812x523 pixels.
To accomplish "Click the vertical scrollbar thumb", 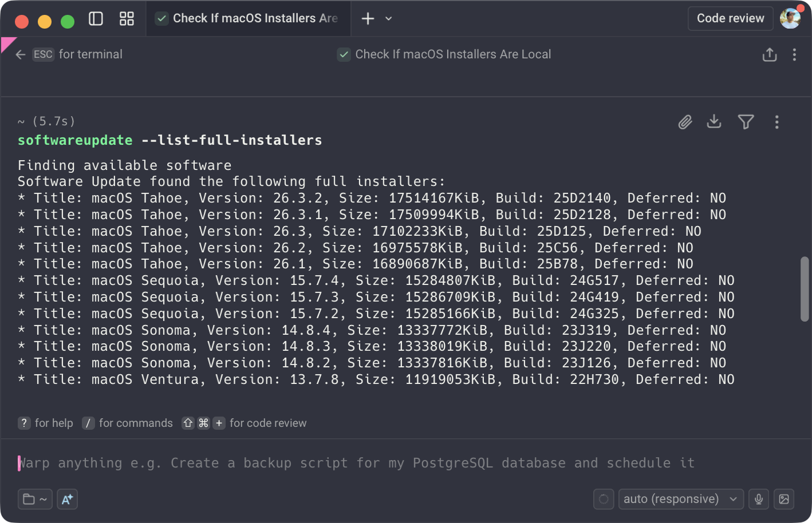I will coord(804,289).
